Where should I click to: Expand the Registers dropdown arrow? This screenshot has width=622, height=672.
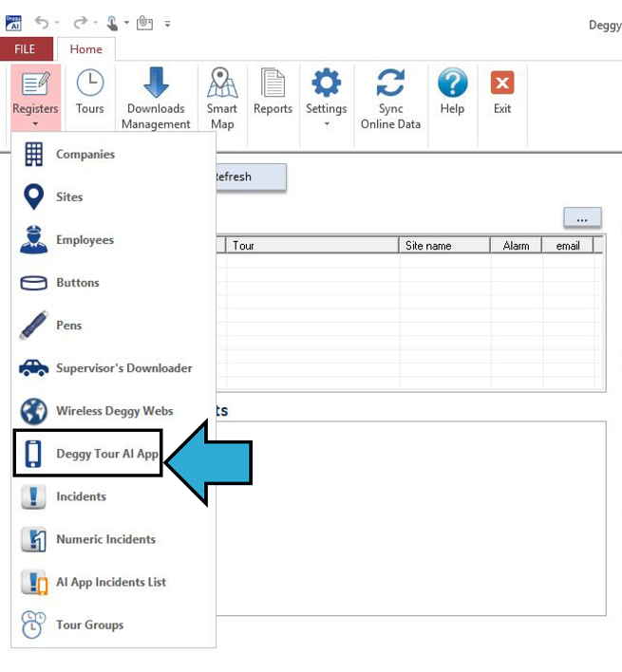[x=35, y=123]
